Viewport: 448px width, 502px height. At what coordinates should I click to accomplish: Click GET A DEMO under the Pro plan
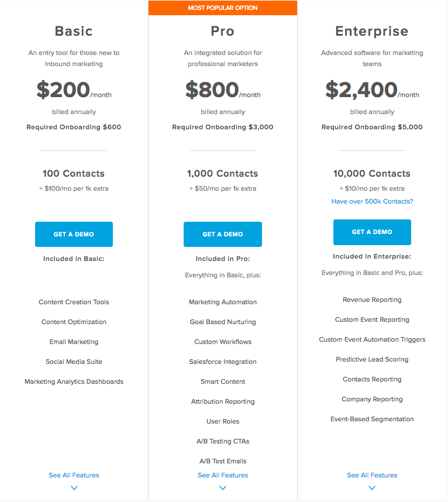pyautogui.click(x=222, y=234)
